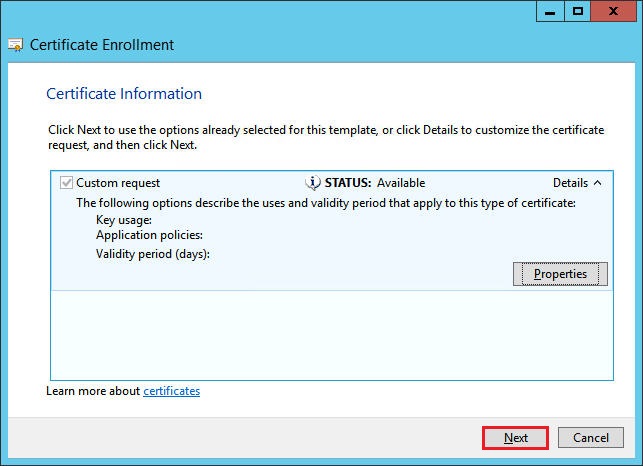Image resolution: width=643 pixels, height=466 pixels.
Task: Select the Key usage label
Action: [124, 219]
